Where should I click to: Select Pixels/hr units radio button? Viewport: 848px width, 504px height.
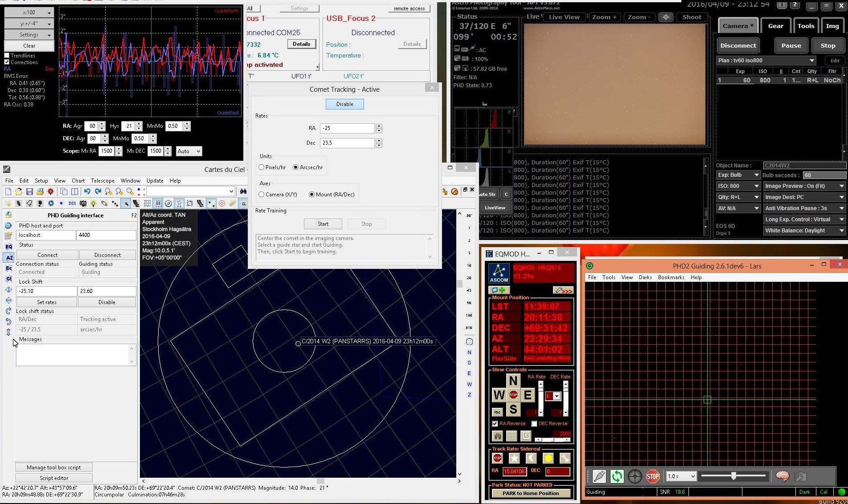pyautogui.click(x=261, y=167)
